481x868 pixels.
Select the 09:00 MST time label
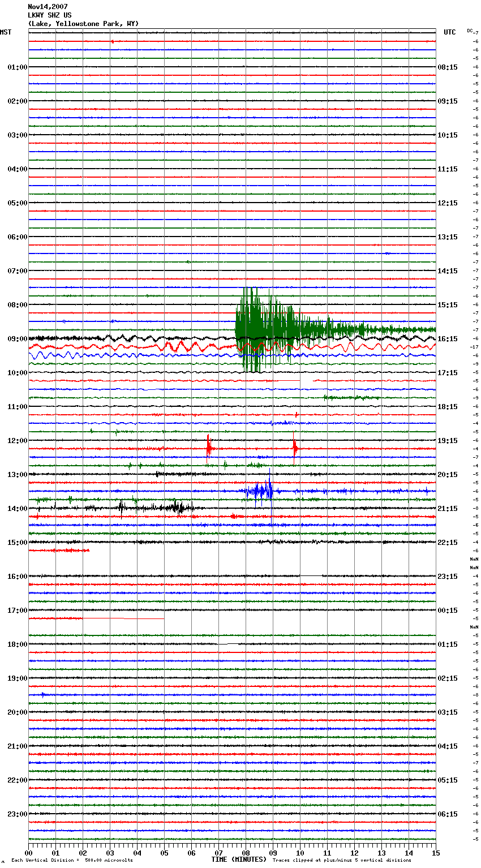pos(18,339)
